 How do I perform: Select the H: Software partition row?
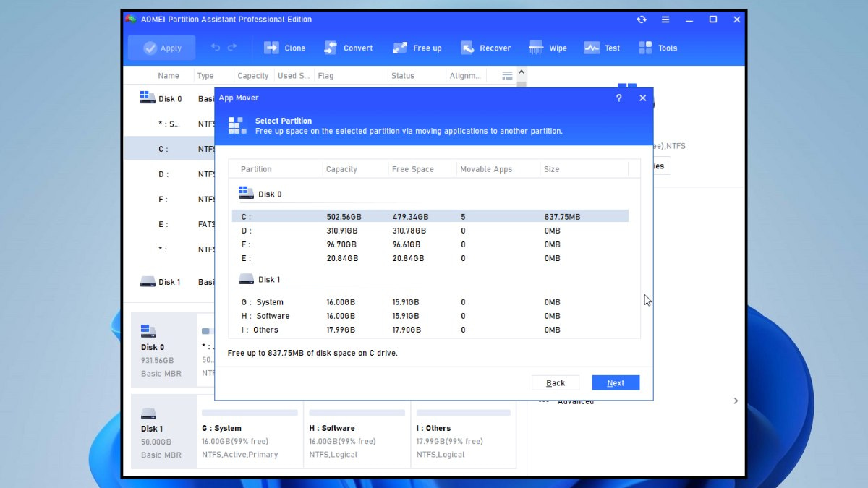coord(430,316)
